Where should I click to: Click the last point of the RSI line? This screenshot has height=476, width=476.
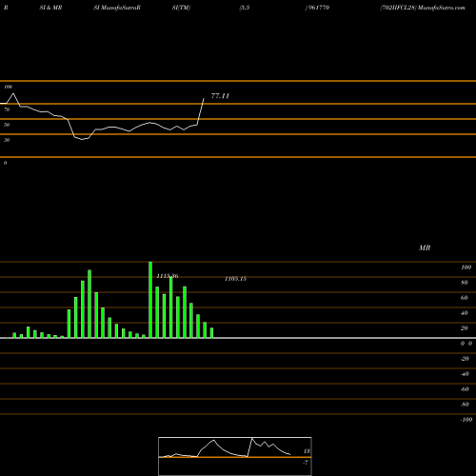(204, 99)
